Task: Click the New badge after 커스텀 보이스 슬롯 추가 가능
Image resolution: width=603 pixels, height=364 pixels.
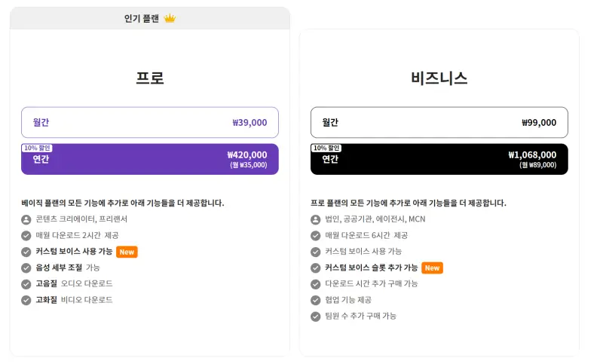Action: (x=432, y=268)
